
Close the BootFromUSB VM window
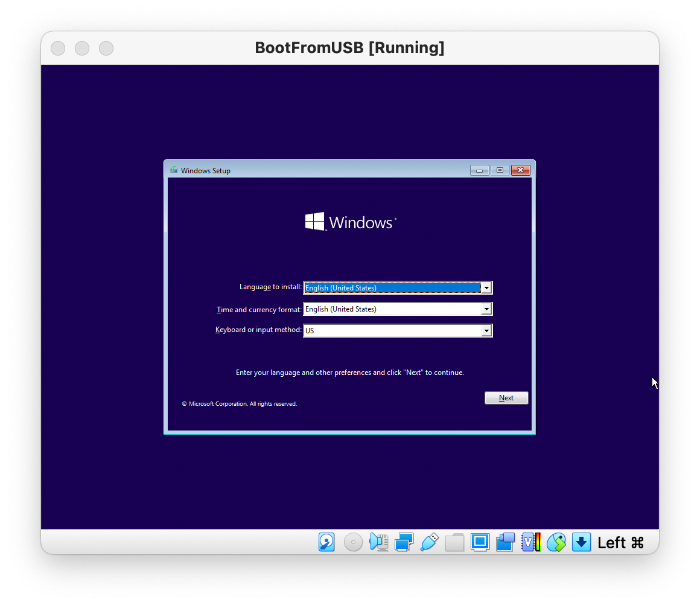click(58, 48)
